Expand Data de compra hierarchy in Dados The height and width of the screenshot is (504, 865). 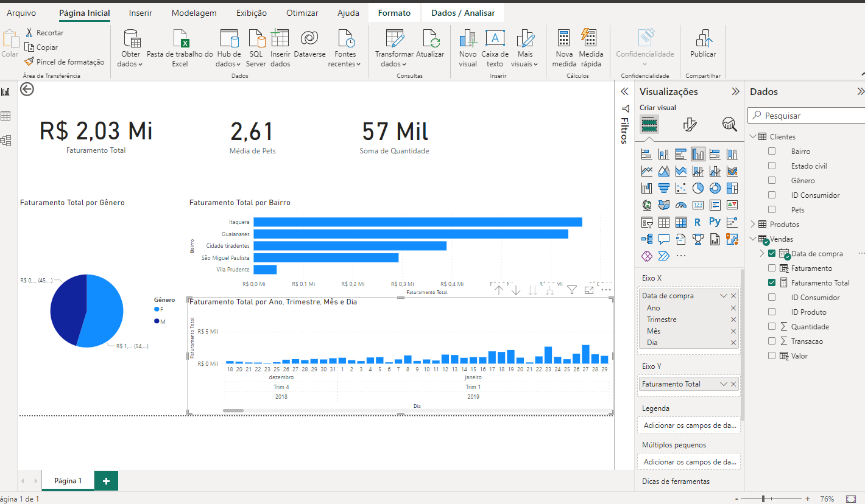tap(762, 253)
